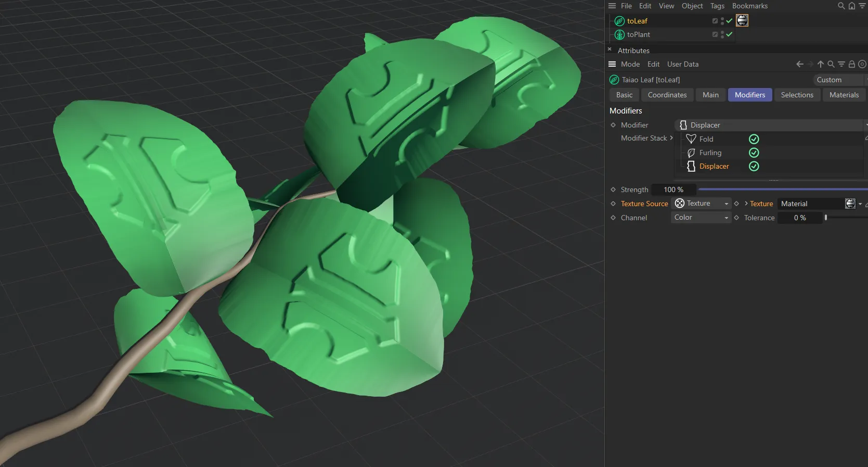
Task: Select the Modifiers tab
Action: 750,95
